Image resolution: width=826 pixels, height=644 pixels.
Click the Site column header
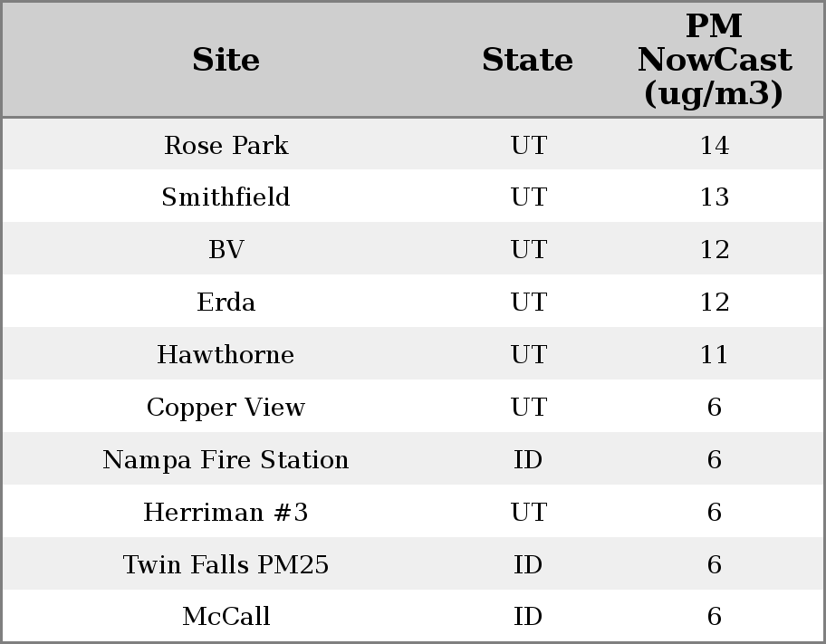(226, 60)
